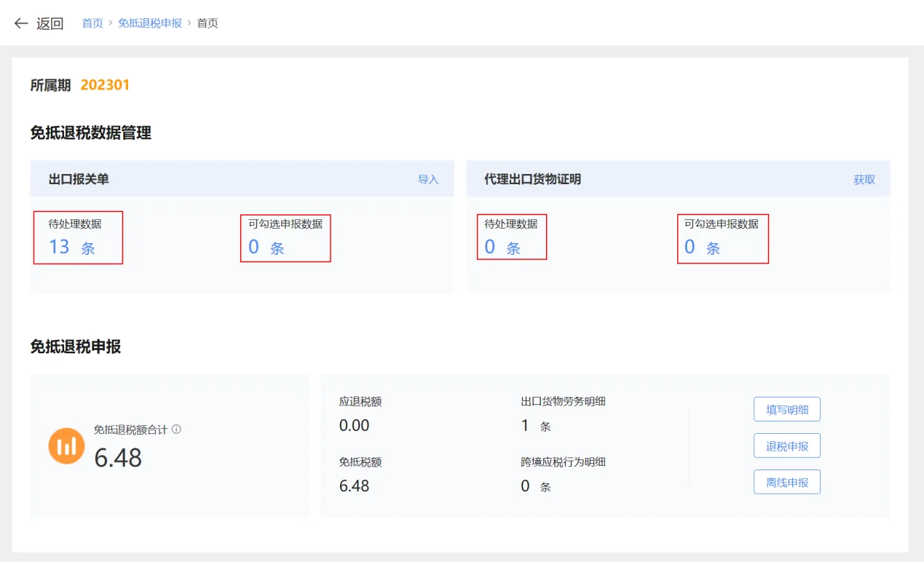Viewport: 924px width, 562px height.
Task: Open 待处理数据 under 代理出口货物证明
Action: [x=512, y=237]
